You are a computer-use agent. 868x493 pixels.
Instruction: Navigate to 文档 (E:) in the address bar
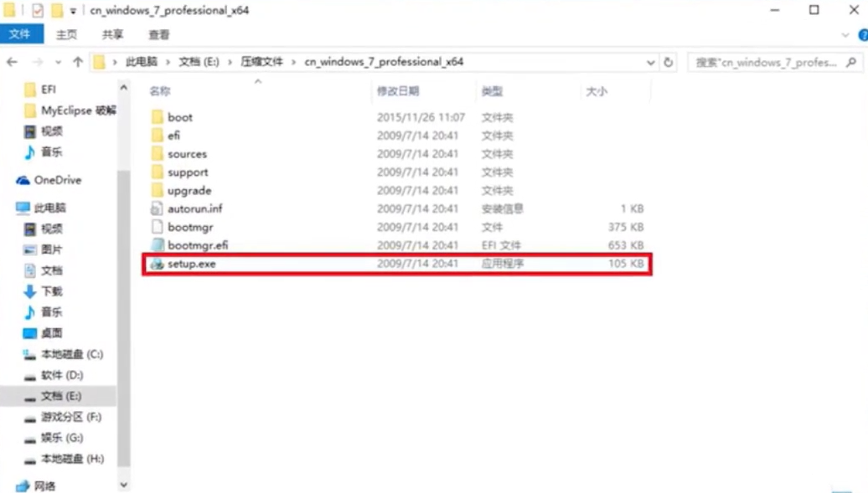click(199, 62)
